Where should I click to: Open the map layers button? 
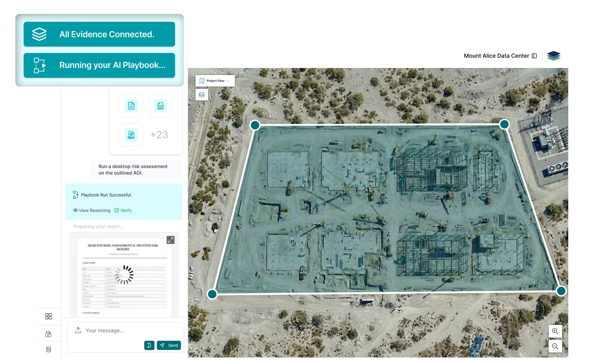click(202, 95)
